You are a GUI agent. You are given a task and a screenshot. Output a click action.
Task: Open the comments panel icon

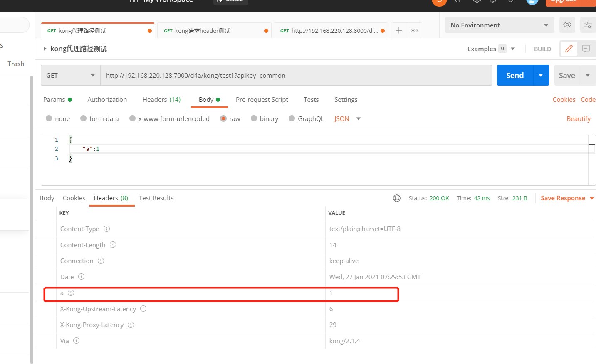click(586, 49)
